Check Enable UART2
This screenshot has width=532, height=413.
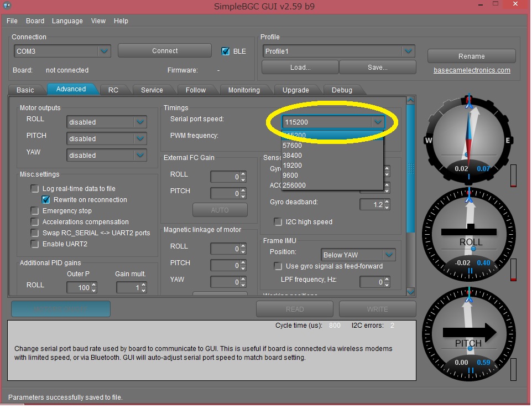coord(35,244)
